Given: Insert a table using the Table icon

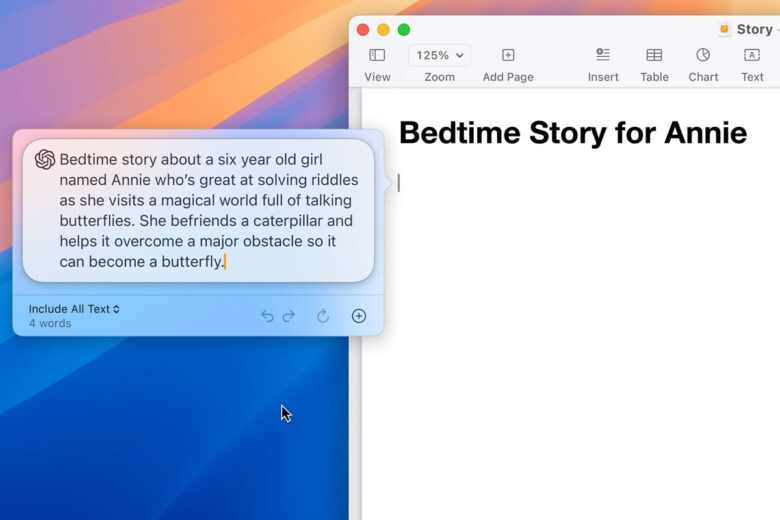Looking at the screenshot, I should pos(654,55).
